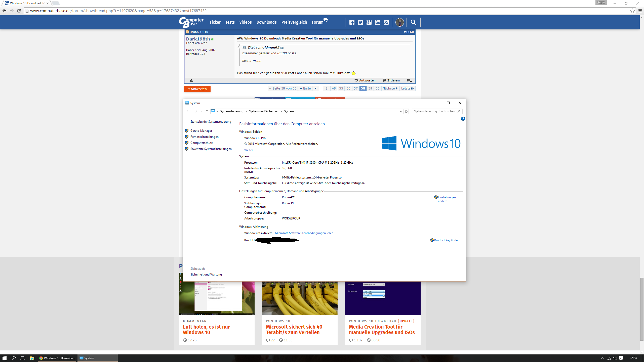
Task: Open the Preisvergleich menu item
Action: pos(294,22)
